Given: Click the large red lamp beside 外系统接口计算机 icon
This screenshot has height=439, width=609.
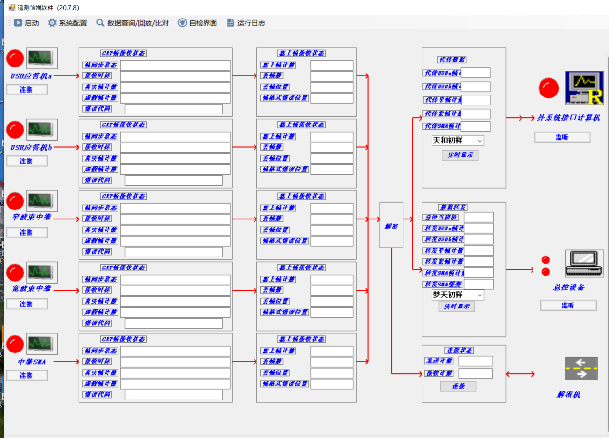Looking at the screenshot, I should 548,88.
